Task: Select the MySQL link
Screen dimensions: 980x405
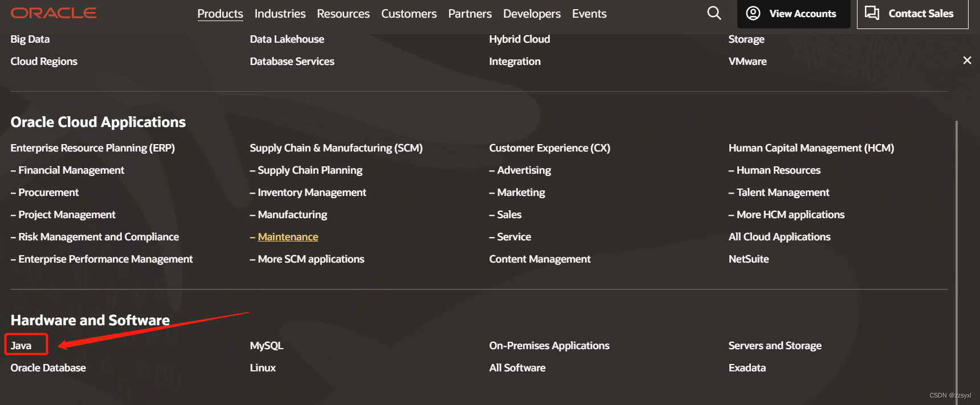Action: coord(266,346)
